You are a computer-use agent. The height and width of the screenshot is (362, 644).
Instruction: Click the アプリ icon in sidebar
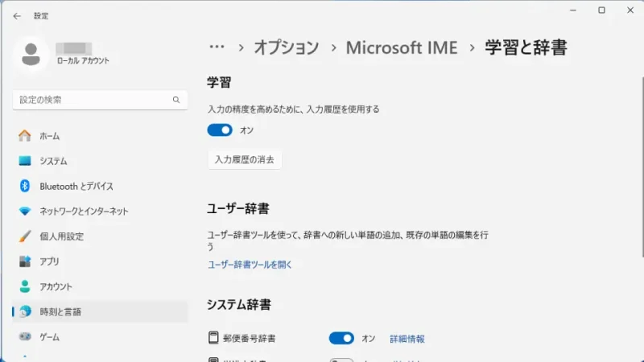click(x=25, y=261)
